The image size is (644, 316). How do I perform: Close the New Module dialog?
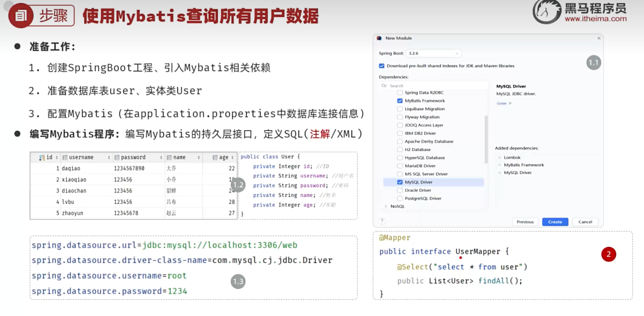(x=599, y=38)
